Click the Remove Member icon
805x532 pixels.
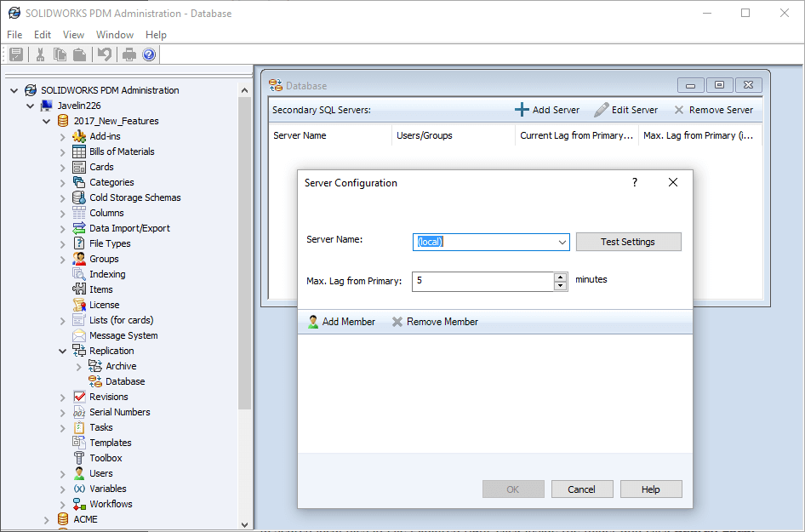click(397, 321)
